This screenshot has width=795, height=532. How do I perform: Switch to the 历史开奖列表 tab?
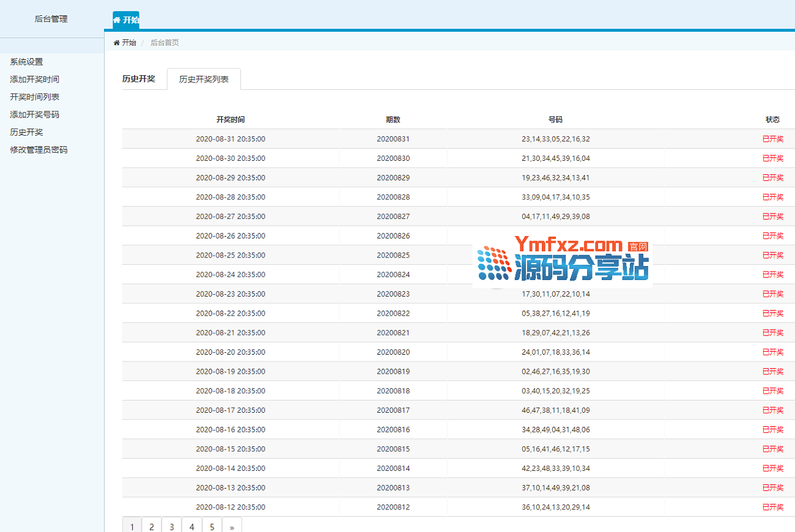[x=204, y=79]
